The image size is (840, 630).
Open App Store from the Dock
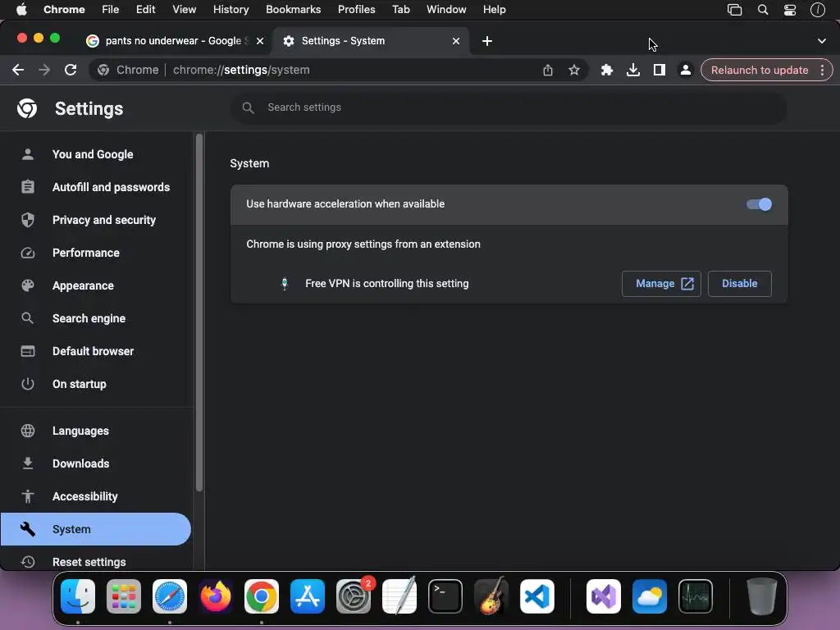(308, 596)
